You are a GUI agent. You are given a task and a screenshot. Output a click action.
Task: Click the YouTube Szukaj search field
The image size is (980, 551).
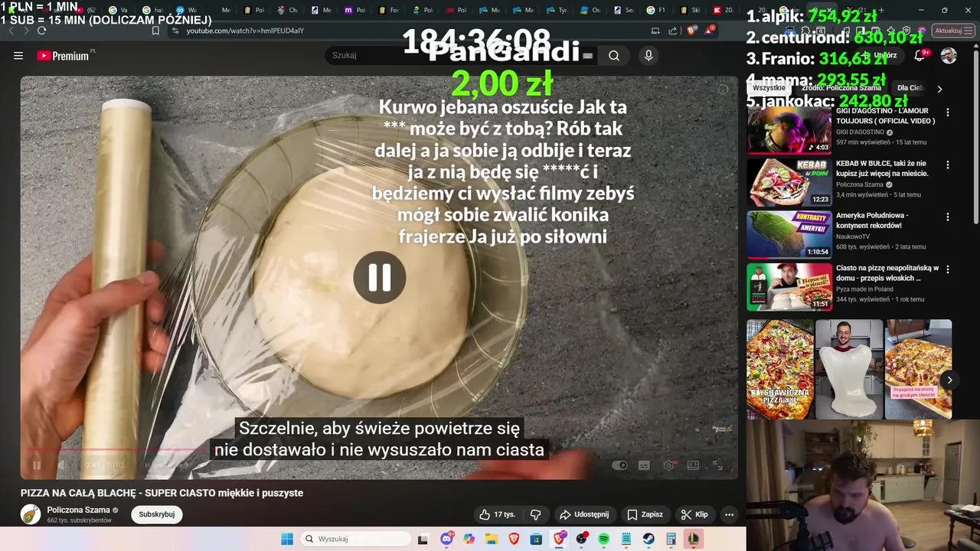tap(459, 55)
